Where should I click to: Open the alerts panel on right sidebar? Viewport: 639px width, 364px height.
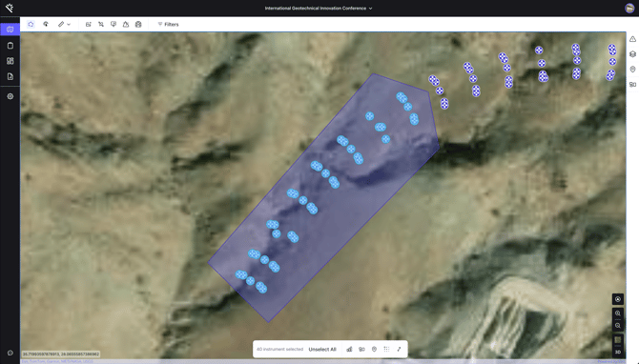point(632,39)
